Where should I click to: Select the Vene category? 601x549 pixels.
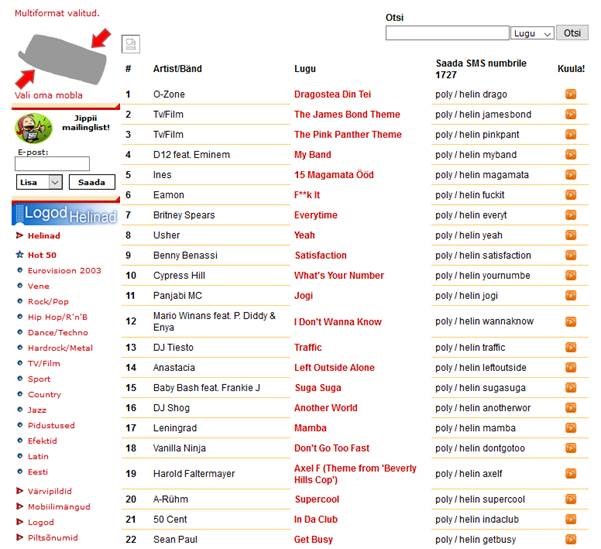pos(38,286)
